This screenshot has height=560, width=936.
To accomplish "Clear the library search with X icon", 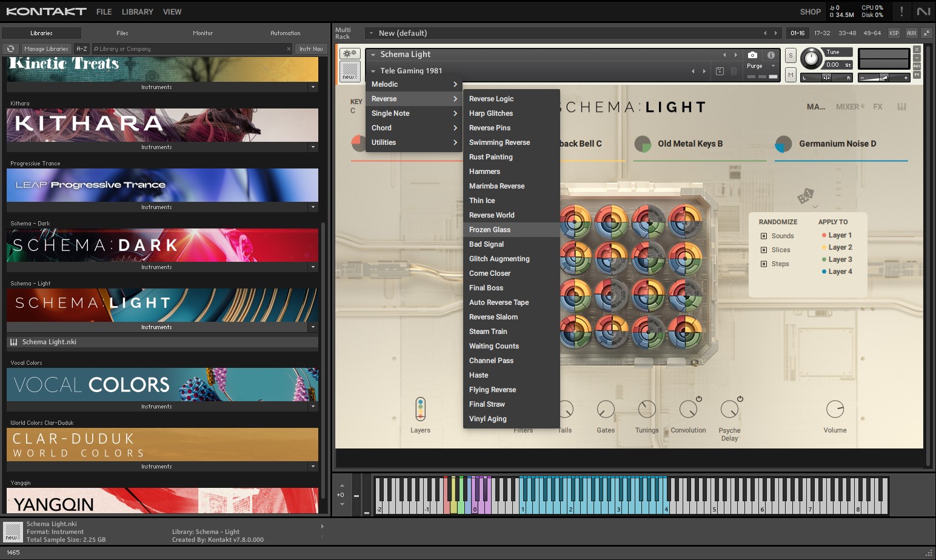I will (x=289, y=49).
